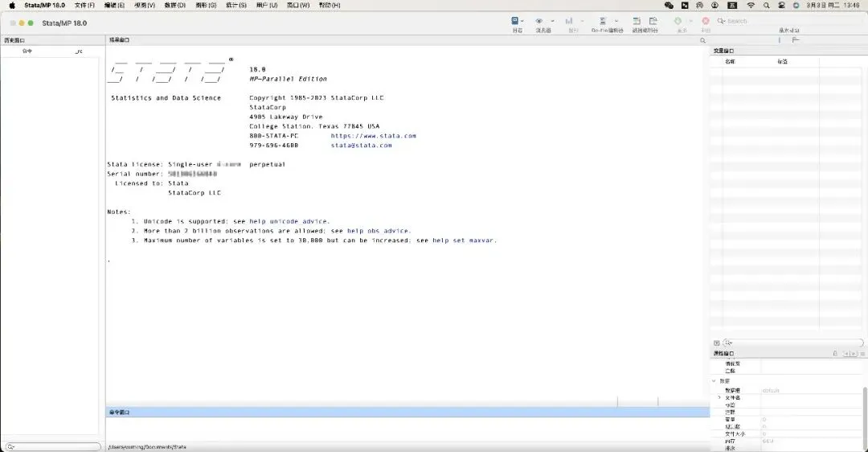Open the 数据(D) menu
868x452 pixels.
175,5
